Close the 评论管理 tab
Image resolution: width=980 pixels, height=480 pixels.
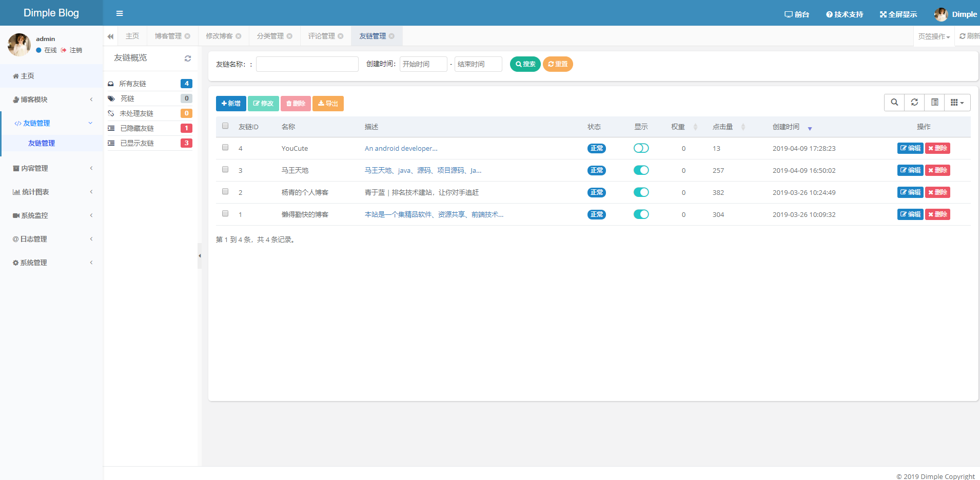pyautogui.click(x=341, y=36)
